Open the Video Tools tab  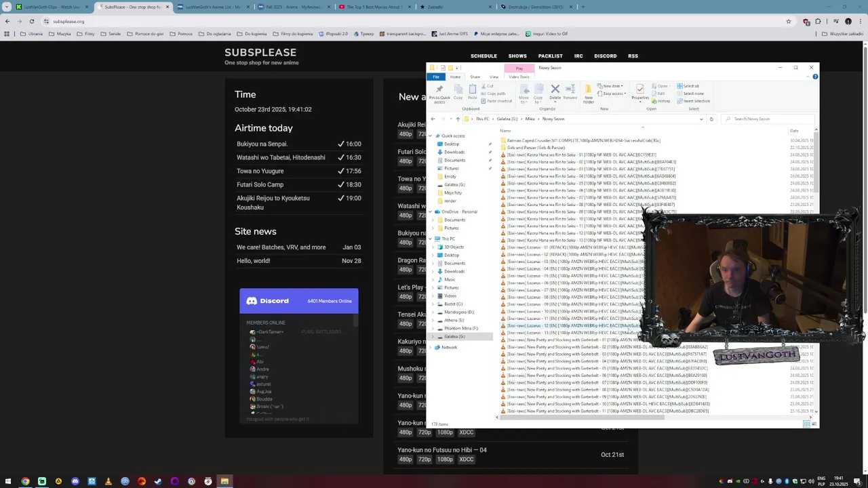pyautogui.click(x=519, y=77)
